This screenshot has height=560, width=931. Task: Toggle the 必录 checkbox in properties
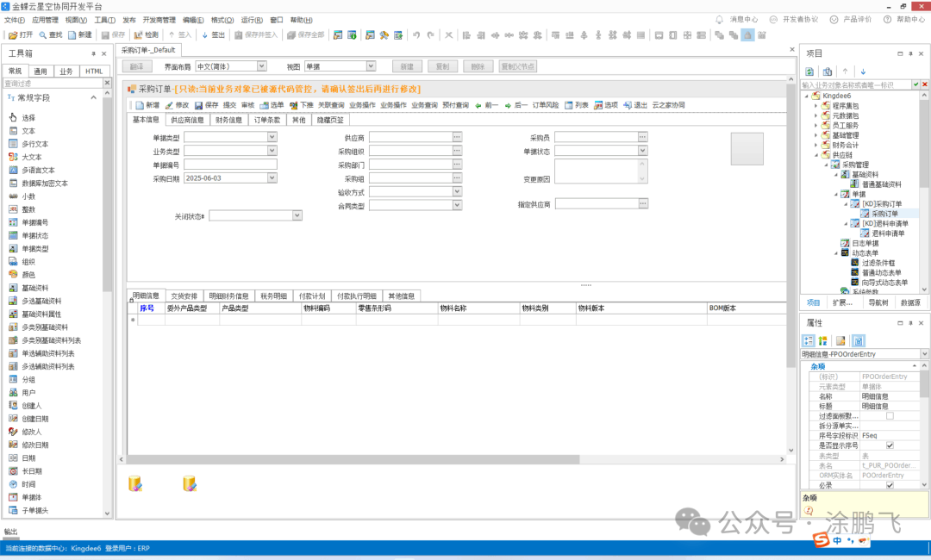tap(890, 485)
